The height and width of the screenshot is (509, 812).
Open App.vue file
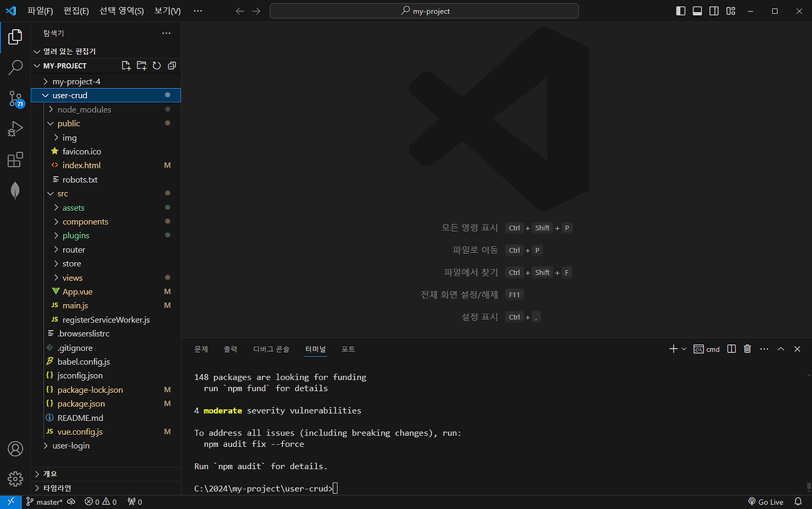pos(106,291)
